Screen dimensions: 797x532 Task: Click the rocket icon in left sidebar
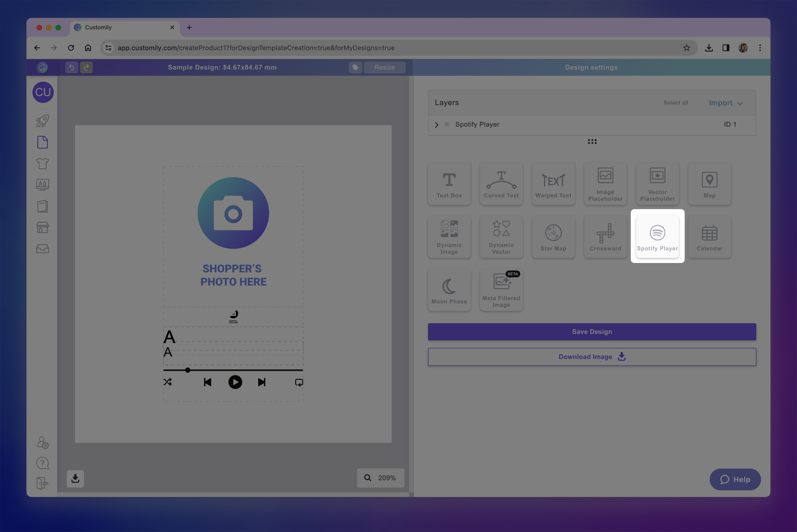42,121
